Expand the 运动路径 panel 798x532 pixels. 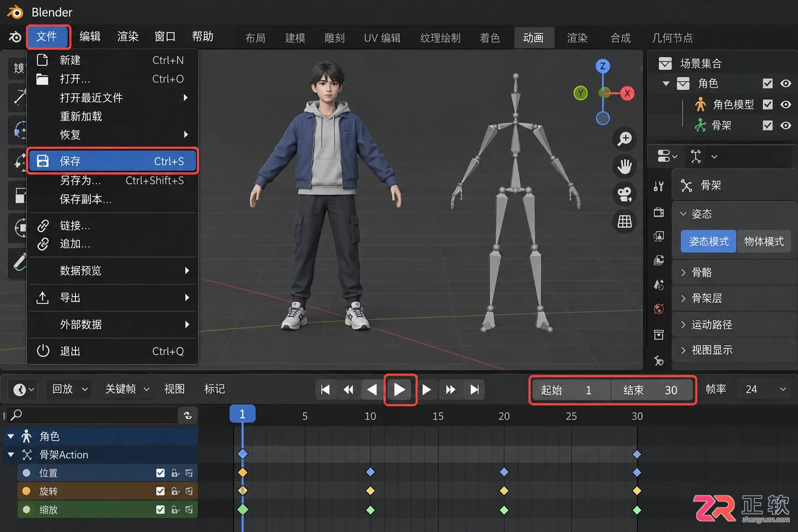[x=734, y=324]
